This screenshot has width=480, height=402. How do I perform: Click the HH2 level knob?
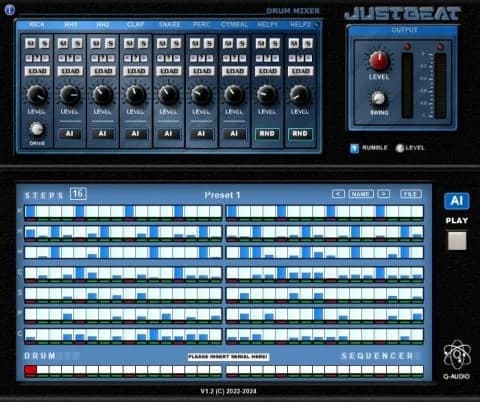pos(103,95)
